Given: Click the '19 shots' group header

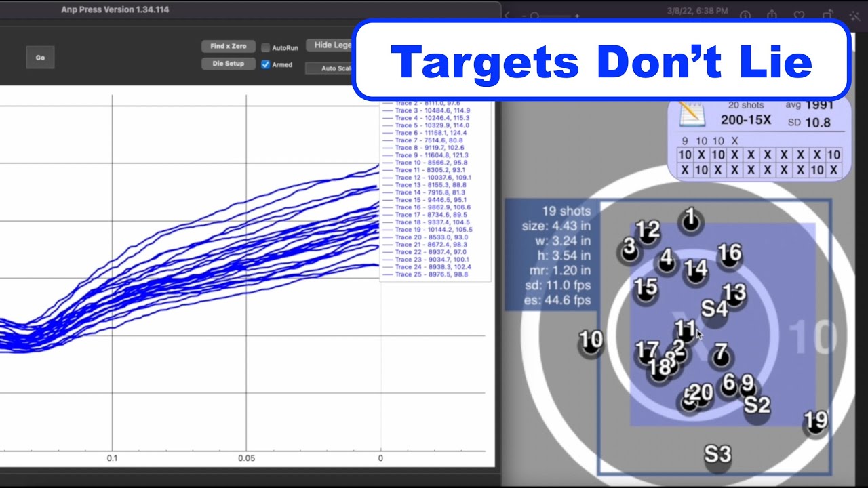Looking at the screenshot, I should (x=566, y=211).
